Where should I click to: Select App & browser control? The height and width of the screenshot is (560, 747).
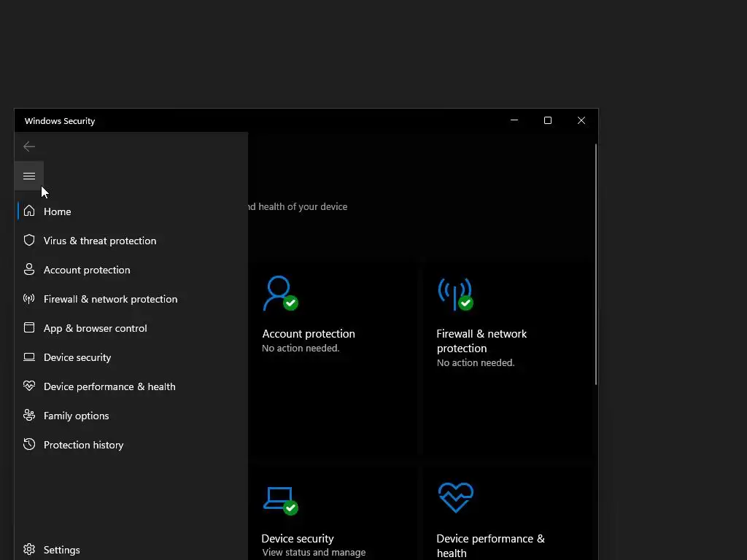[131, 328]
